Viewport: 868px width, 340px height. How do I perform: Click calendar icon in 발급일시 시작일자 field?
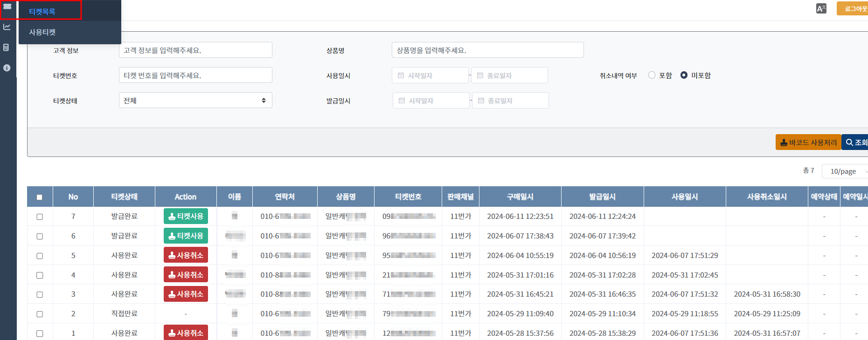pos(402,101)
